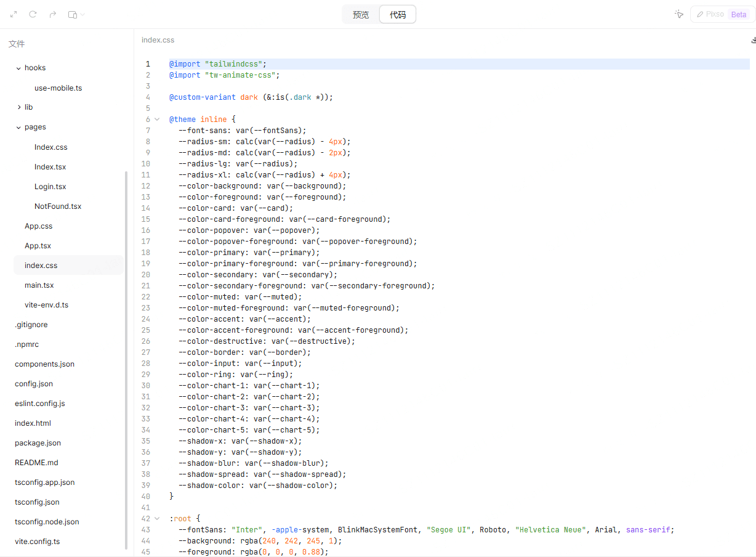Image resolution: width=756 pixels, height=557 pixels.
Task: Fold the @theme inline block at line 6
Action: pos(157,120)
